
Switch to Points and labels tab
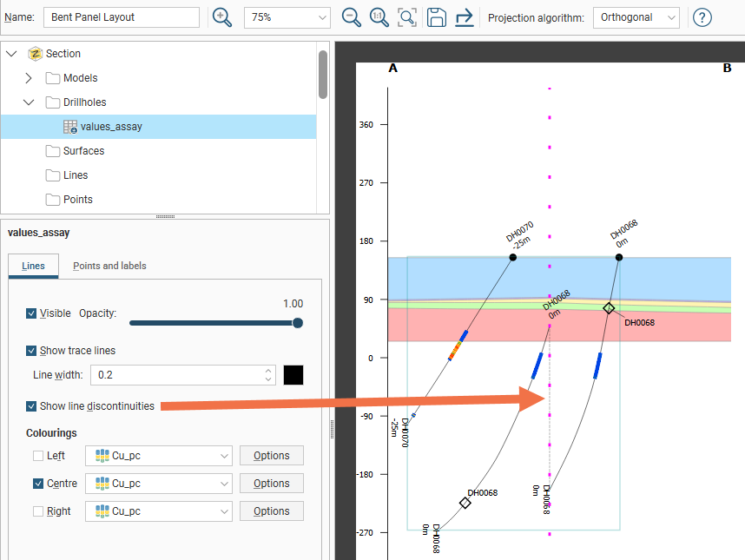[109, 266]
